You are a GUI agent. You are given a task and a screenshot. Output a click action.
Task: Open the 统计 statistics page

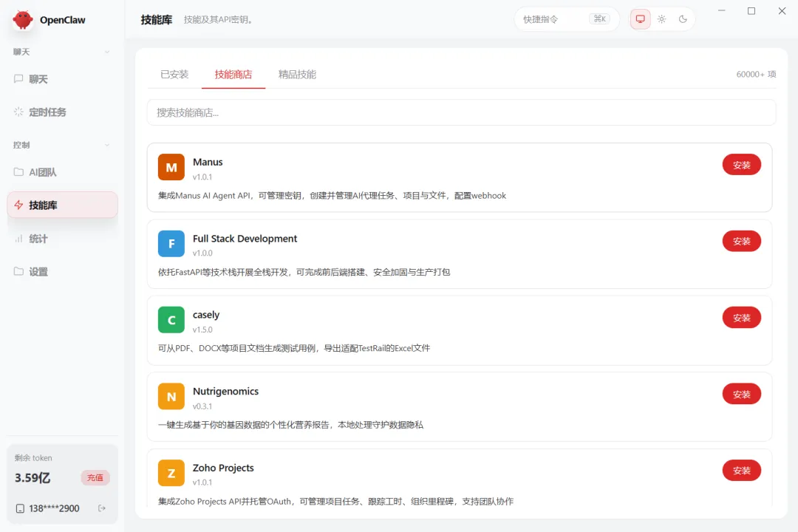click(x=62, y=238)
